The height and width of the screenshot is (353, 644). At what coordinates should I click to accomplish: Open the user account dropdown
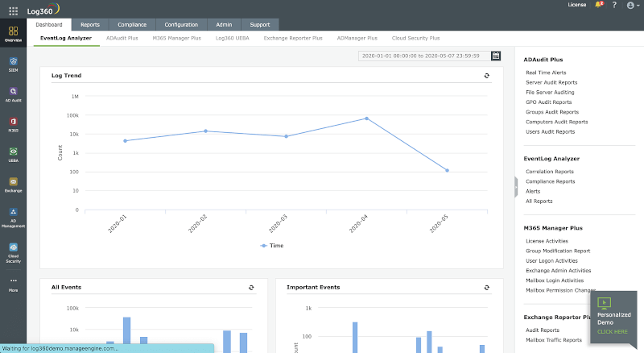pos(632,5)
